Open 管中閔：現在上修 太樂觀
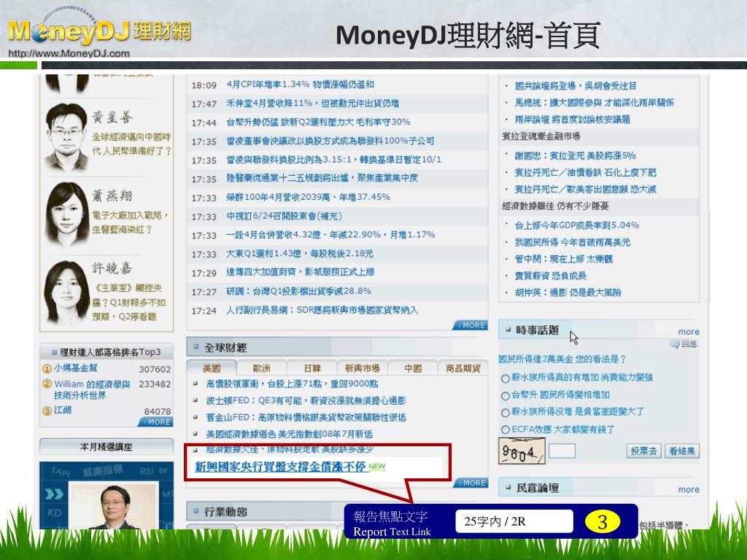747x560 pixels. (564, 259)
